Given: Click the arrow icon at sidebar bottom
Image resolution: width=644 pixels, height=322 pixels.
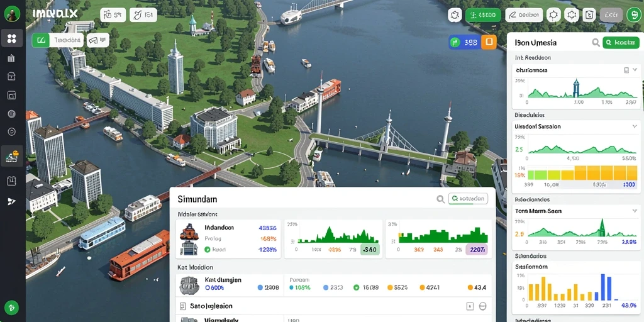Looking at the screenshot, I should click(x=11, y=201).
